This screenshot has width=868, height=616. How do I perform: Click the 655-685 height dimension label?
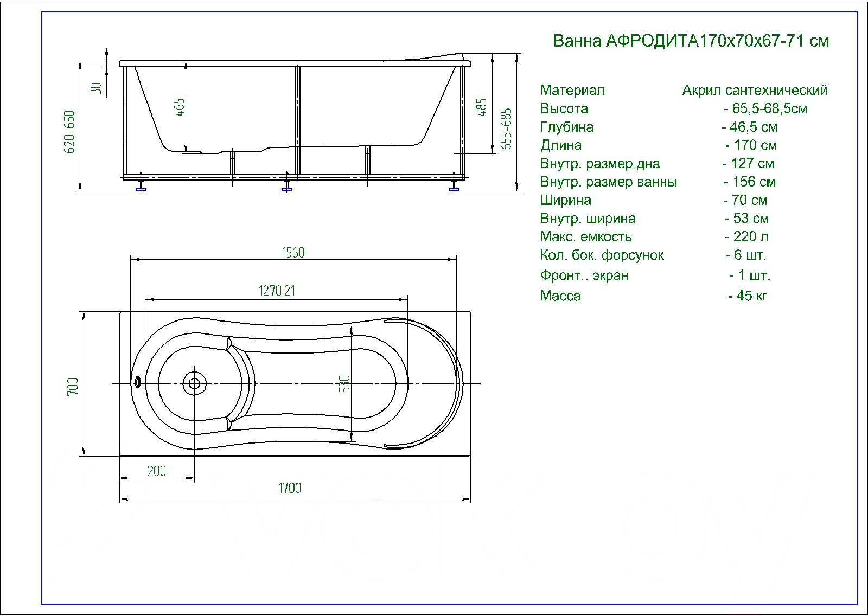pyautogui.click(x=506, y=129)
